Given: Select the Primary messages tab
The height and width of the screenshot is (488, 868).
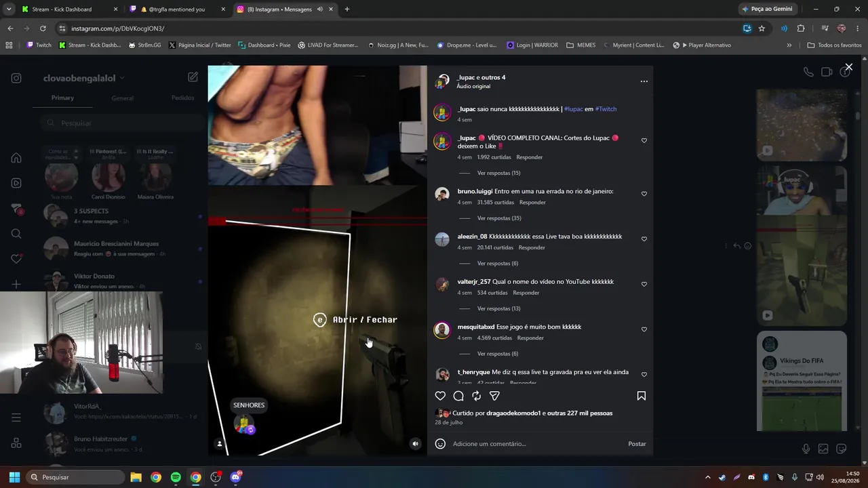Looking at the screenshot, I should pyautogui.click(x=62, y=98).
